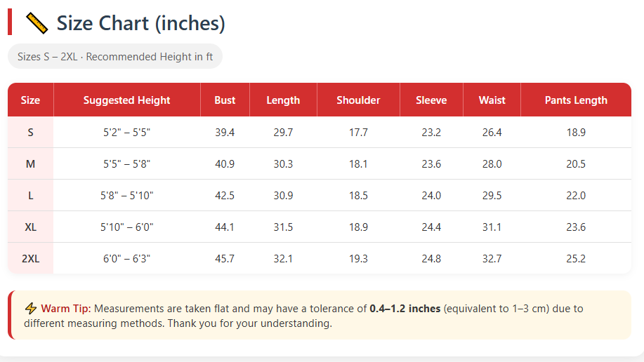Click the Sleeve column header

(431, 100)
